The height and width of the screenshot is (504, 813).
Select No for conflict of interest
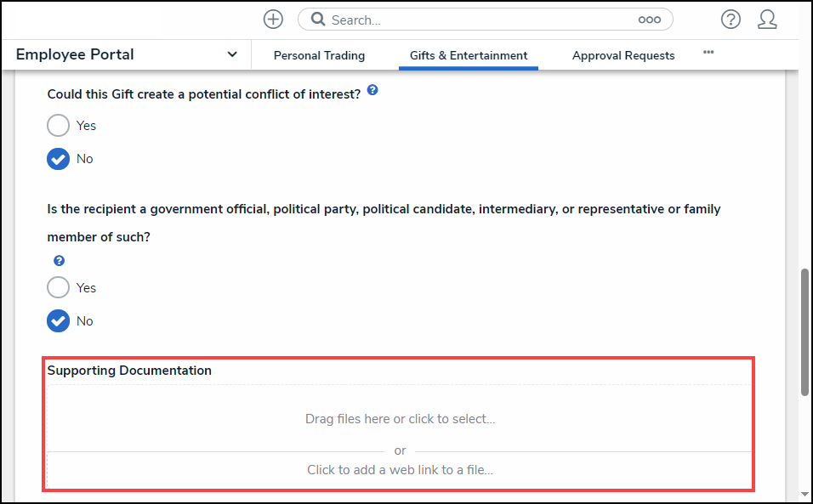click(59, 159)
